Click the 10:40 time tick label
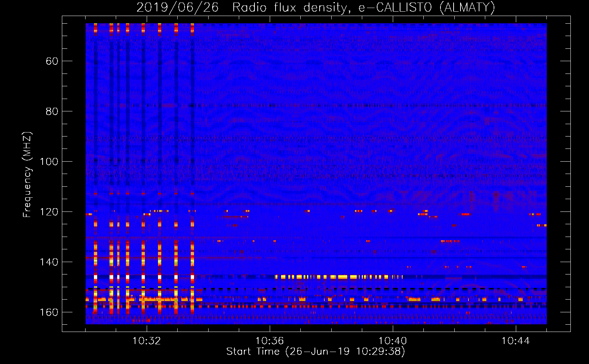589x364 pixels. (x=393, y=341)
